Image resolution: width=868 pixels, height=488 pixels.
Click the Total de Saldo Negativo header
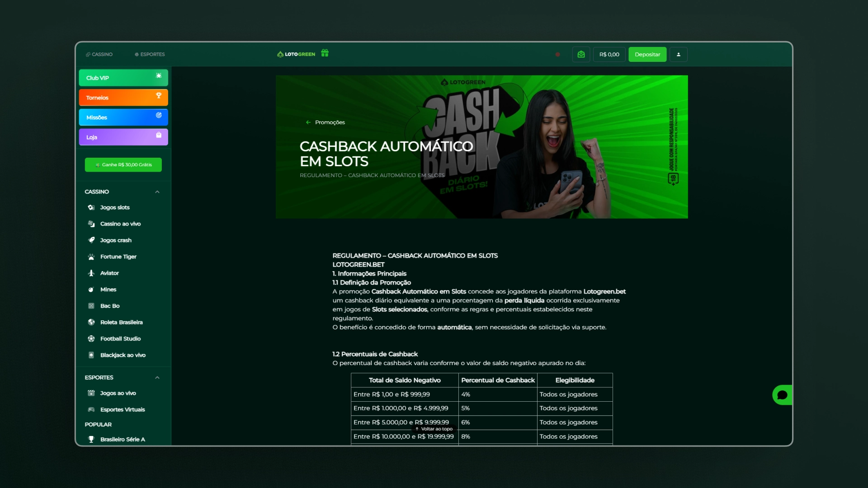point(405,380)
